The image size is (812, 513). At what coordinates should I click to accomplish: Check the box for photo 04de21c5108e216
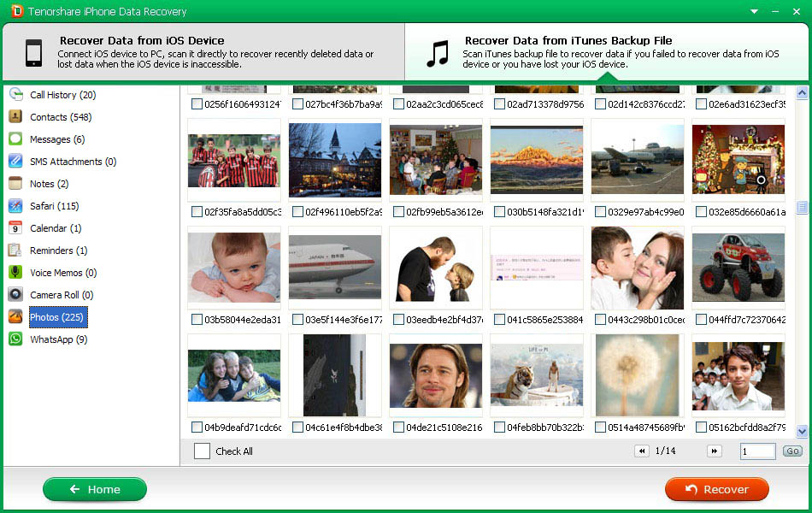399,427
